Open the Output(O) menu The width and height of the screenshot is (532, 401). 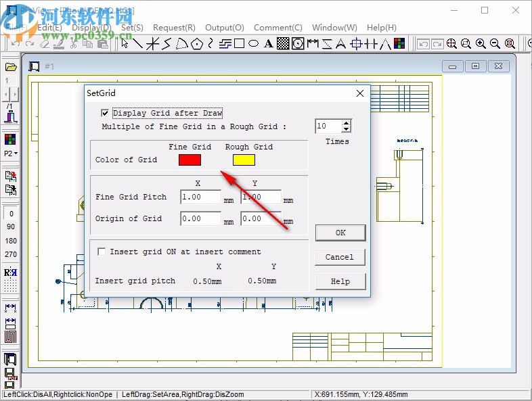tap(225, 28)
